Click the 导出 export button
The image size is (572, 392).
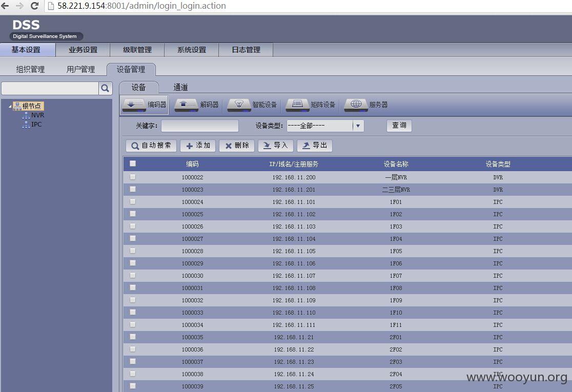tap(315, 146)
